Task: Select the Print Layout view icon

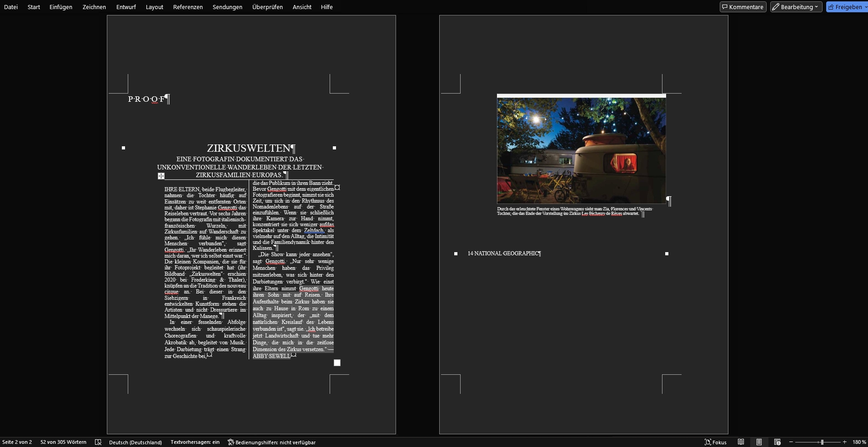Action: pos(759,442)
